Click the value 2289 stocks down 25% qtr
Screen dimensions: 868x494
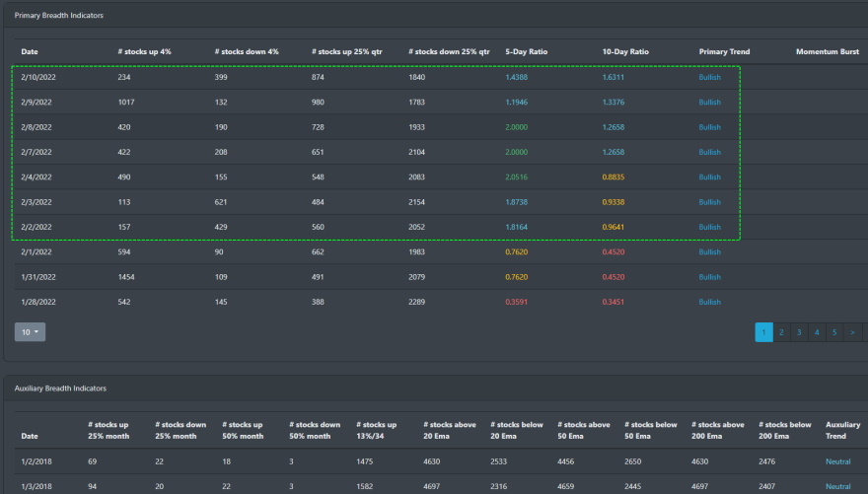coord(417,302)
